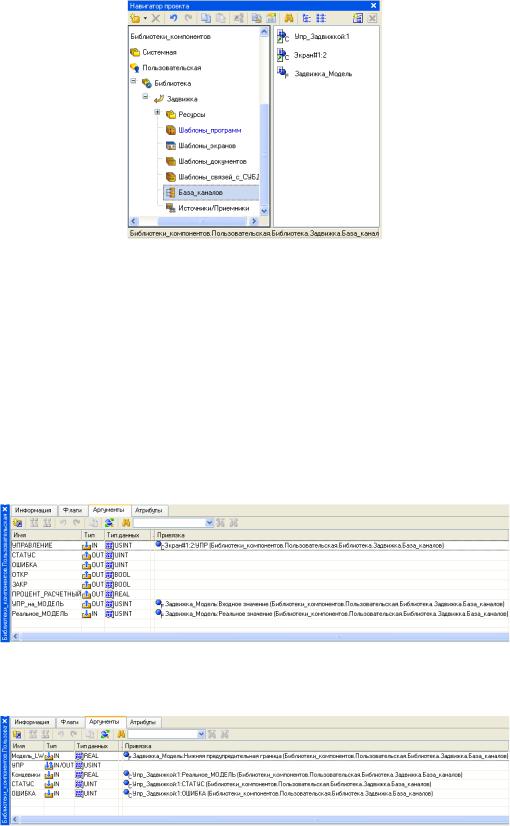510x826 pixels.
Task: Click the IN/OUT type cell of УПР argument
Action: click(58, 765)
